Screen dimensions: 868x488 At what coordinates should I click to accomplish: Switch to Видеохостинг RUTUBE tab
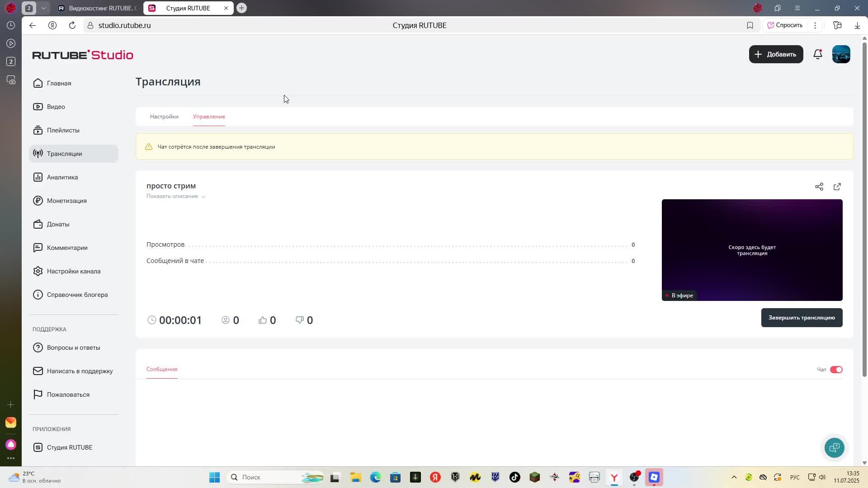tap(97, 8)
